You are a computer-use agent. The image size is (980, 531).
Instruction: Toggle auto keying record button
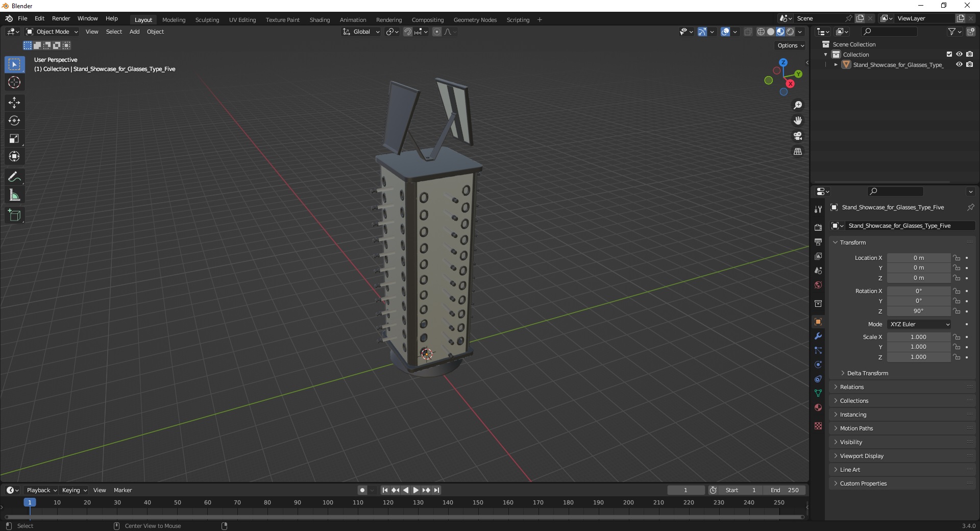point(362,490)
